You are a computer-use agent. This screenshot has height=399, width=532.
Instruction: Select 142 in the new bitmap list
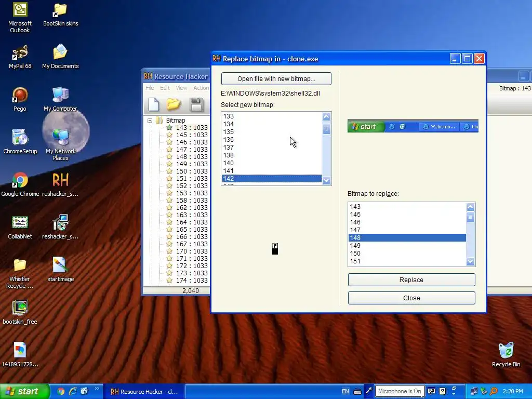[x=272, y=179]
